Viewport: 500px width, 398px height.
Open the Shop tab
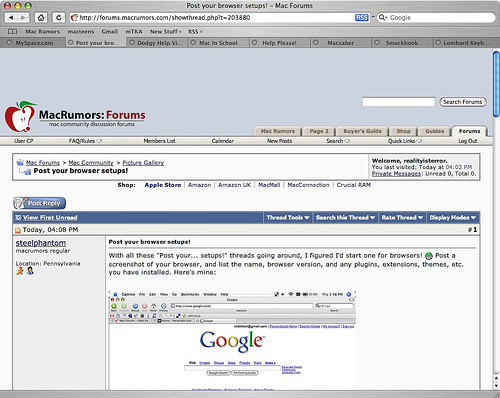point(403,131)
